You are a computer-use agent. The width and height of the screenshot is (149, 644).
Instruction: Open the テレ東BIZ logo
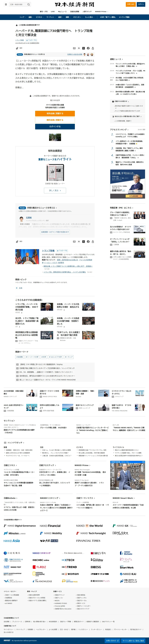pos(39,567)
